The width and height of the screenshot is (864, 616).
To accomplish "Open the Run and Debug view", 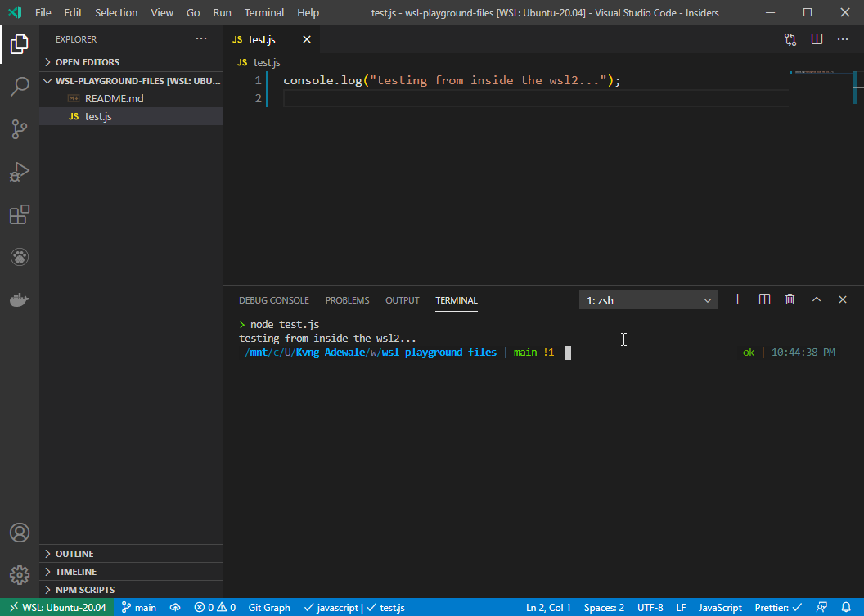I will coord(20,172).
